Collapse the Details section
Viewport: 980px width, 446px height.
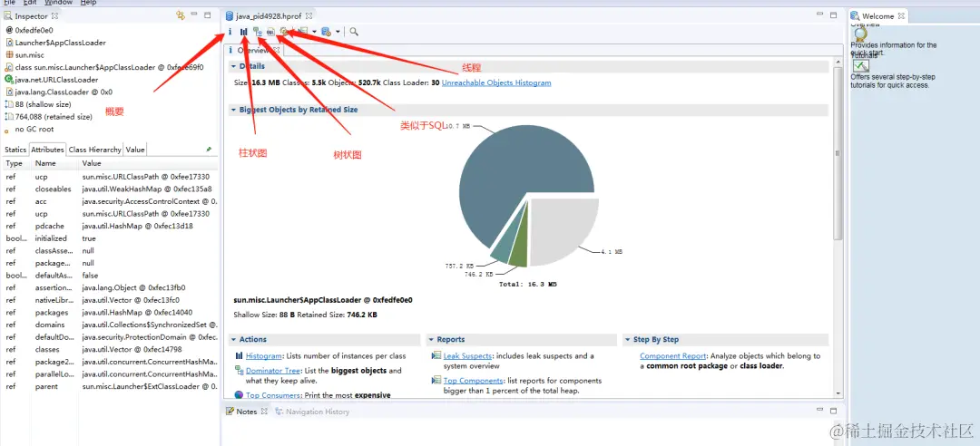coord(234,66)
